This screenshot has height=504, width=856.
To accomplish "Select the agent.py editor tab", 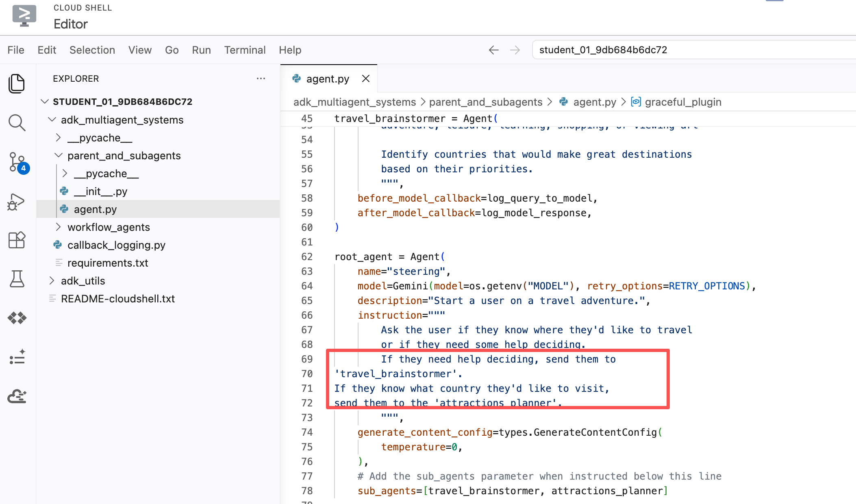I will pyautogui.click(x=328, y=79).
